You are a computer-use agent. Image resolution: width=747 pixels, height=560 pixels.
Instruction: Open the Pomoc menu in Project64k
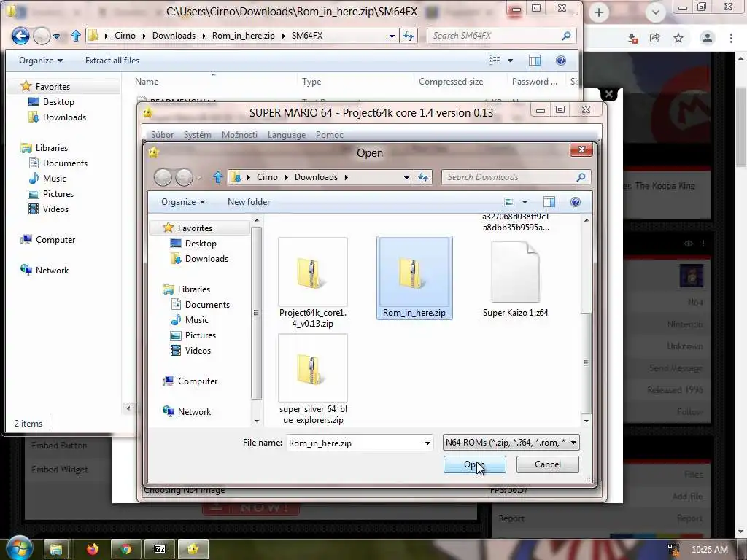329,135
